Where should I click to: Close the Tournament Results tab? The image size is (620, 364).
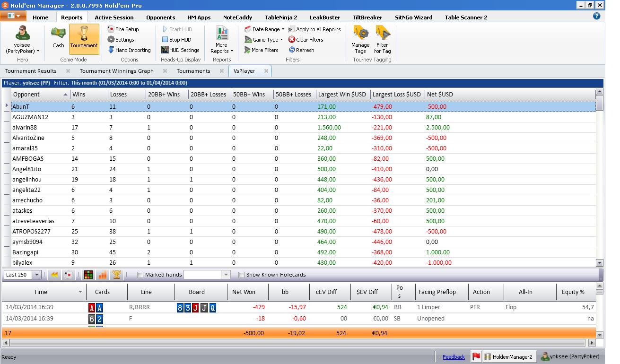tap(68, 71)
